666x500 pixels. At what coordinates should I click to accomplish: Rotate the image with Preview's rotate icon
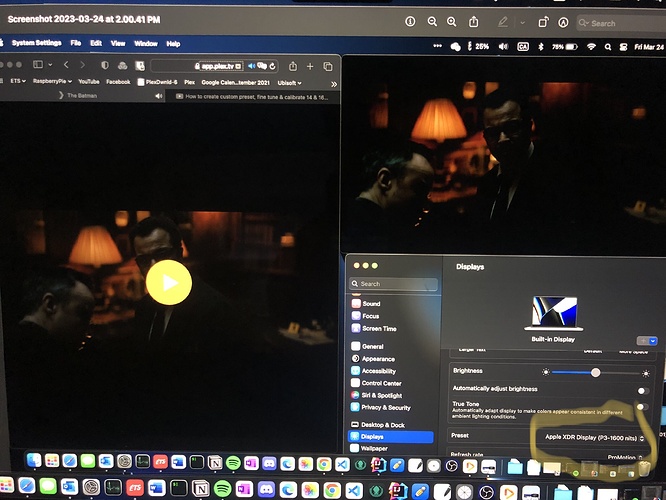click(x=543, y=22)
